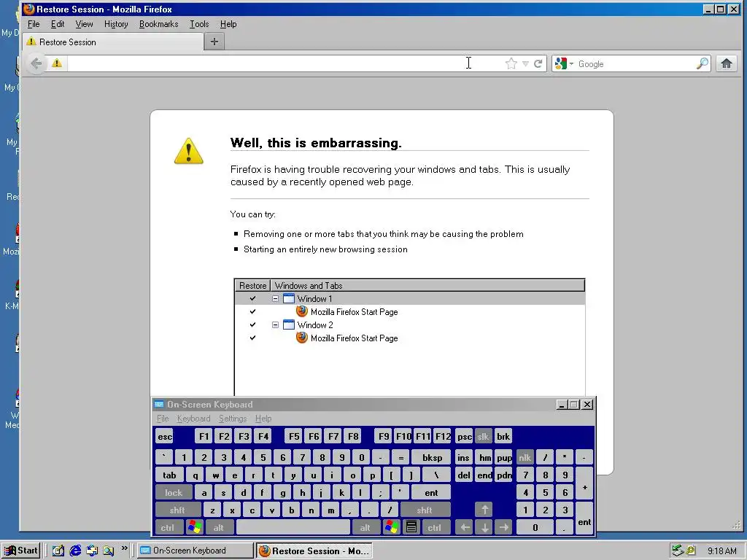Click the fourth quick launch icon with magnifier
The image size is (747, 560).
point(108,551)
